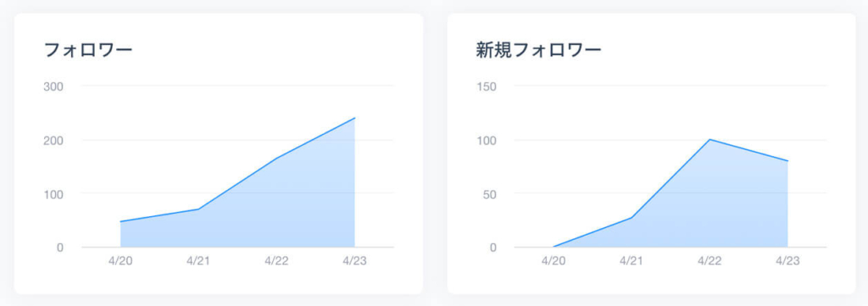Image resolution: width=868 pixels, height=306 pixels.
Task: Click the 200 axis label on follower chart
Action: pos(54,141)
